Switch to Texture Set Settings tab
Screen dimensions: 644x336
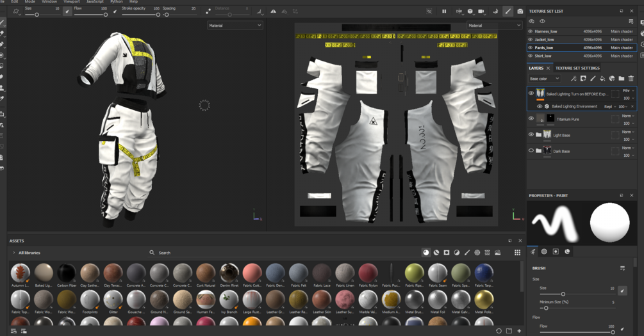(577, 68)
